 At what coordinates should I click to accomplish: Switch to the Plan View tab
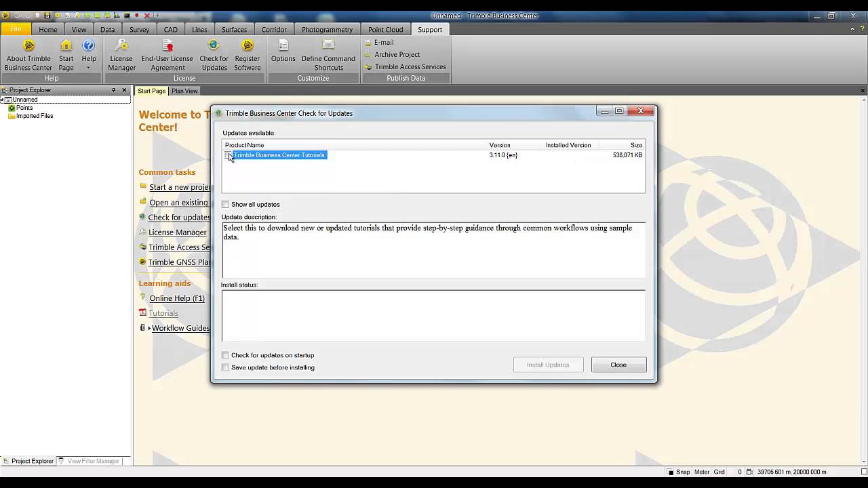(x=184, y=91)
